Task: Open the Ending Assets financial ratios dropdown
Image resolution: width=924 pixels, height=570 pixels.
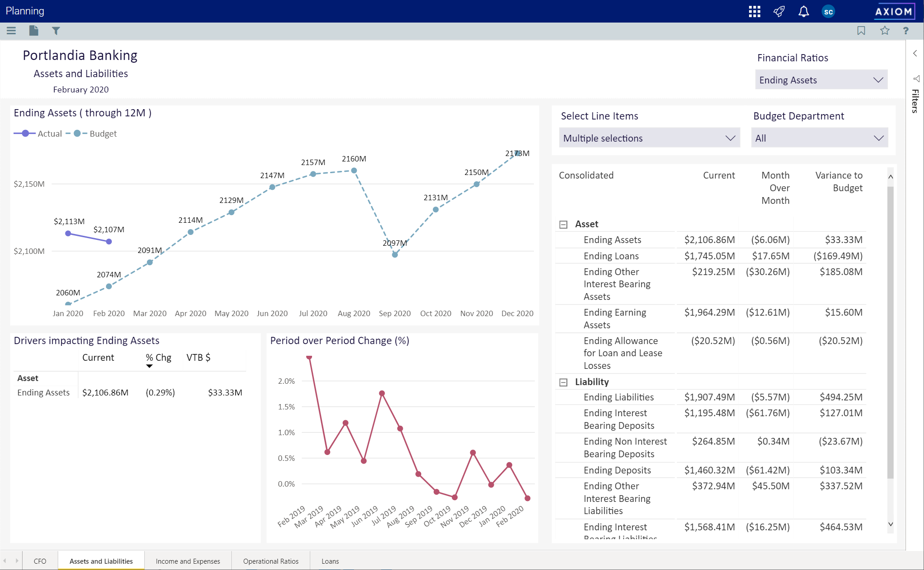Action: tap(821, 80)
